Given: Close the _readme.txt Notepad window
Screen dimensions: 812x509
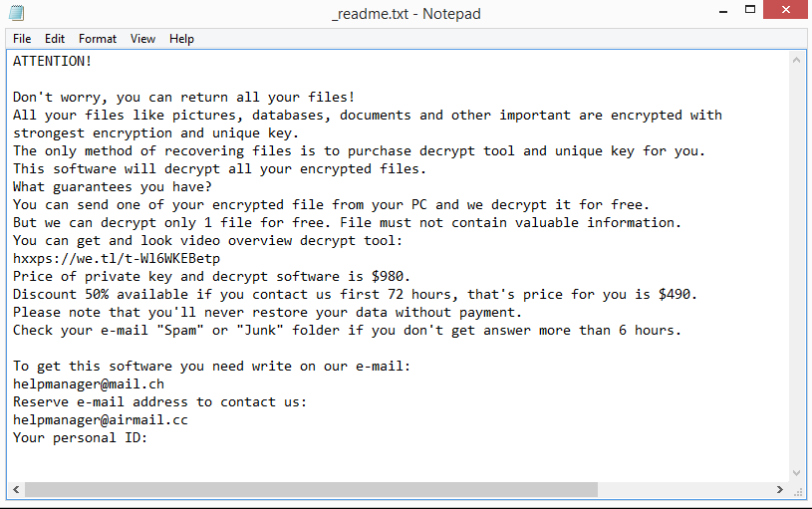Looking at the screenshot, I should (x=785, y=10).
